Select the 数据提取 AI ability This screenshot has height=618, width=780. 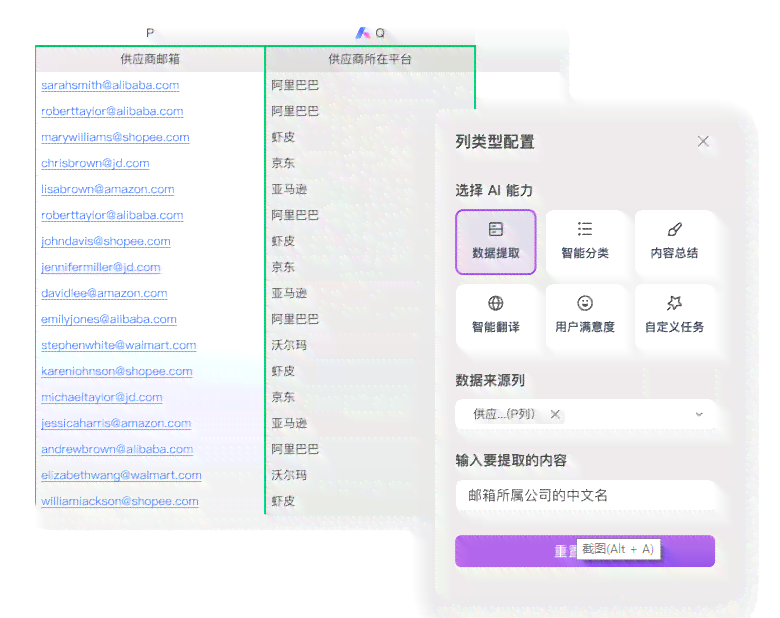pyautogui.click(x=495, y=242)
